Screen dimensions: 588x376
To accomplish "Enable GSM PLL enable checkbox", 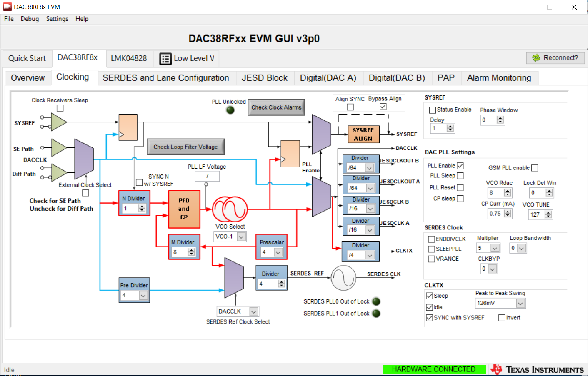I will tap(535, 168).
